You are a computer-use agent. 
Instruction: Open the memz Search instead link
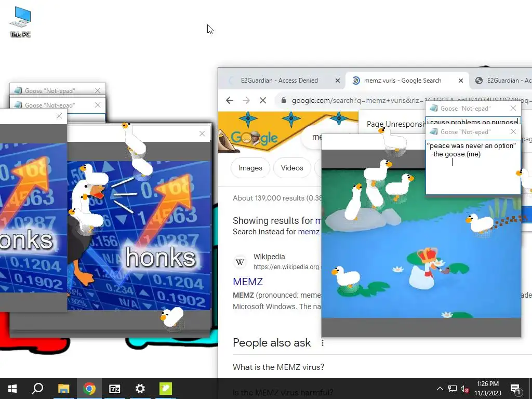tap(309, 232)
